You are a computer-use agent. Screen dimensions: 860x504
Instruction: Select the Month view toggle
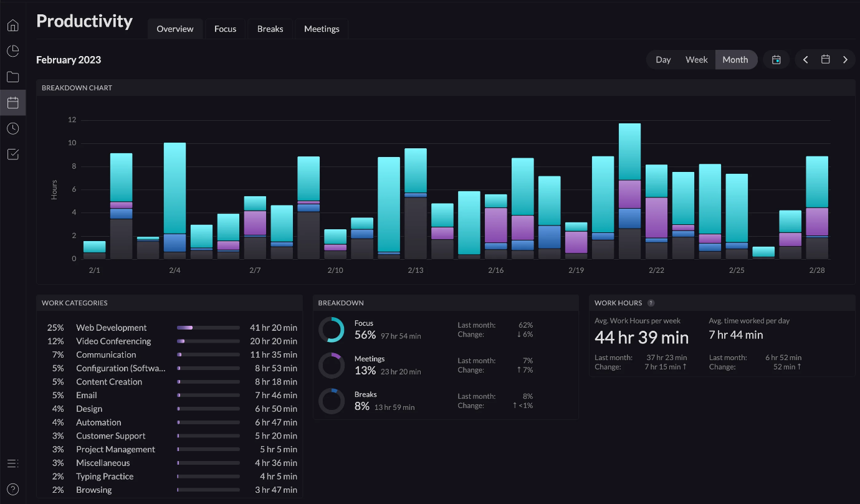click(735, 59)
